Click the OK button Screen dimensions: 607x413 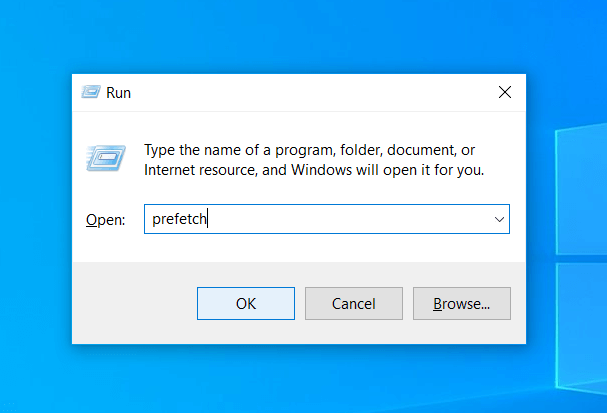point(246,303)
